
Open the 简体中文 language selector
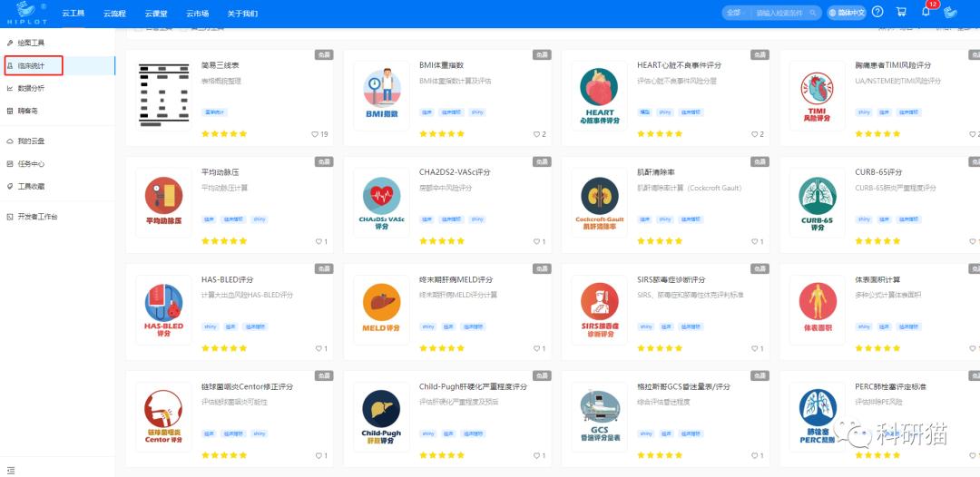coord(847,13)
